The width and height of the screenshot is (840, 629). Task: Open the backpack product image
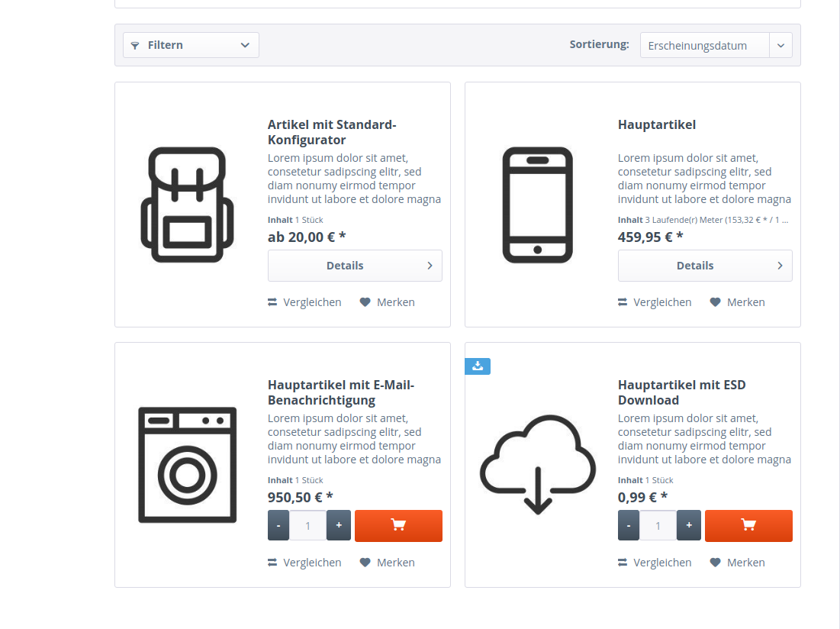(187, 205)
